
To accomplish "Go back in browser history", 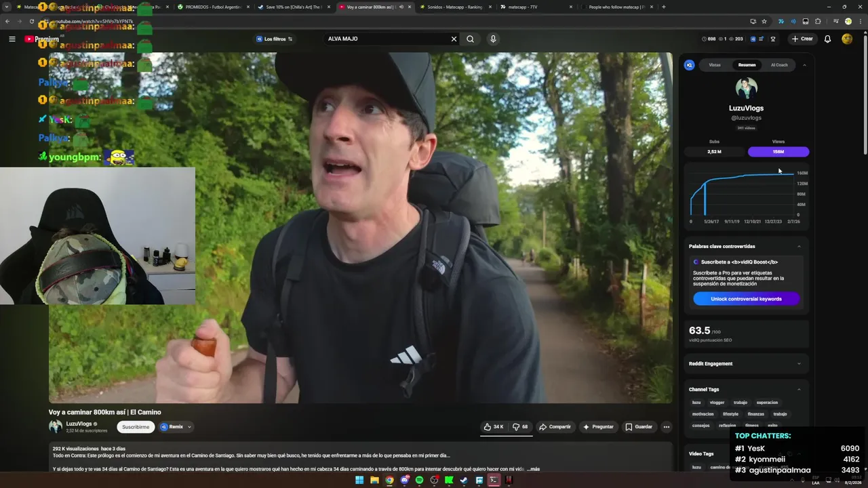I will point(7,21).
